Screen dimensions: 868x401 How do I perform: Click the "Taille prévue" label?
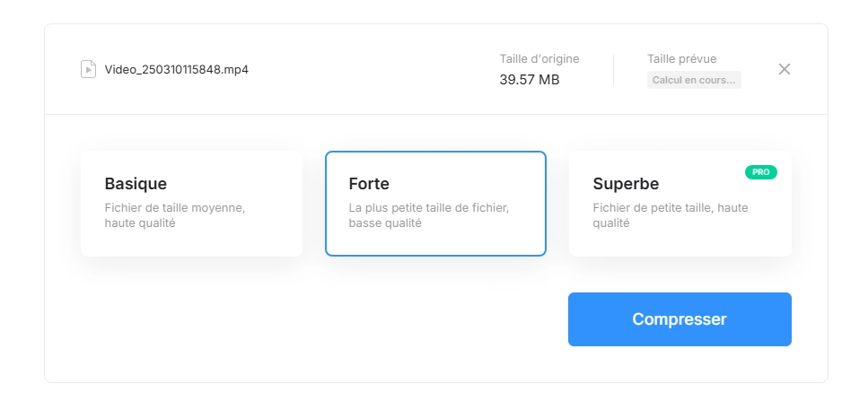coord(681,58)
